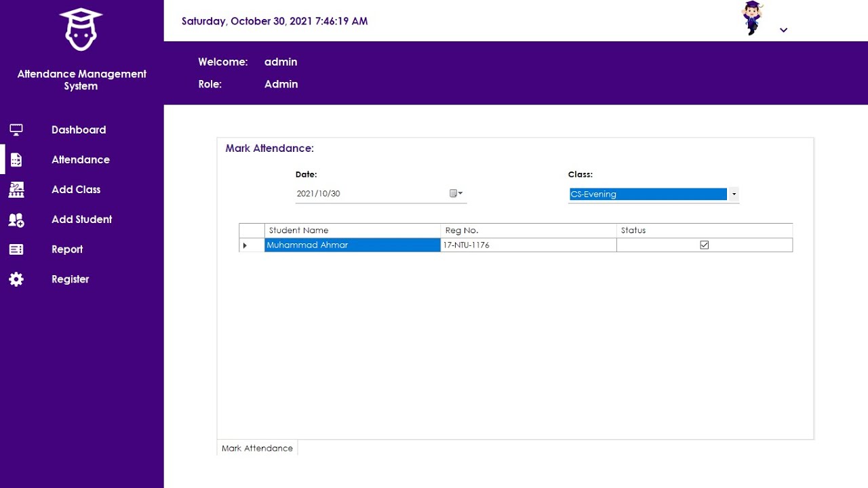
Task: Click the Role Admin value text
Action: click(281, 84)
